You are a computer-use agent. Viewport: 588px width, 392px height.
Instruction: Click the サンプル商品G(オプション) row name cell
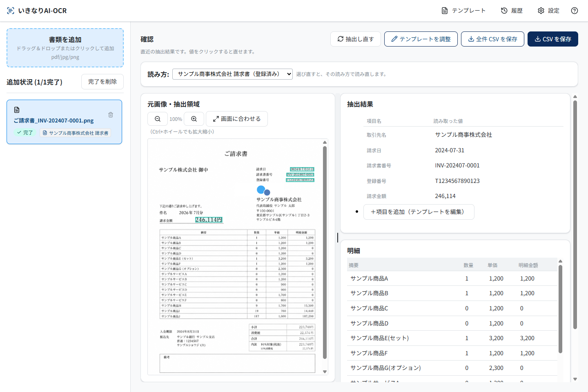click(385, 368)
